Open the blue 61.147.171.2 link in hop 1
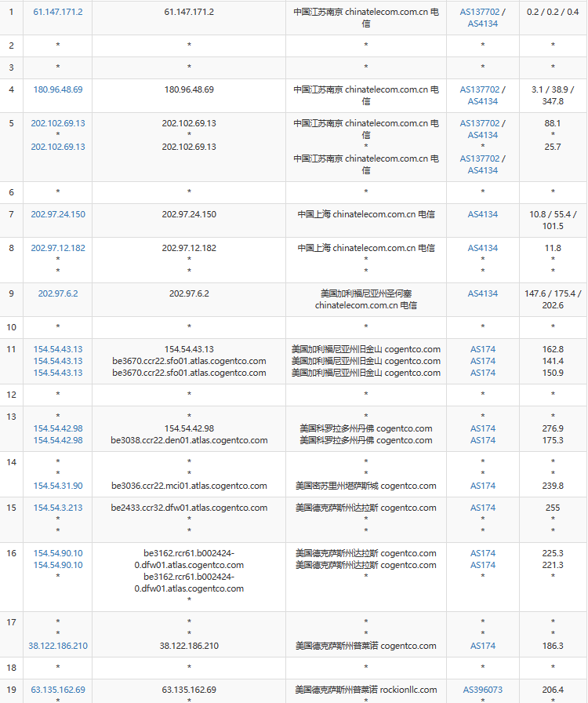588x703 pixels. (x=58, y=12)
